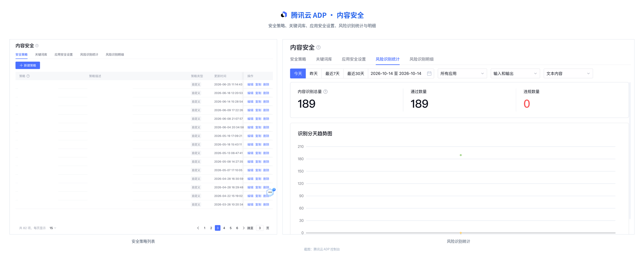Image resolution: width=644 pixels, height=263 pixels.
Task: Open the floating chat assistant robot icon
Action: [270, 192]
